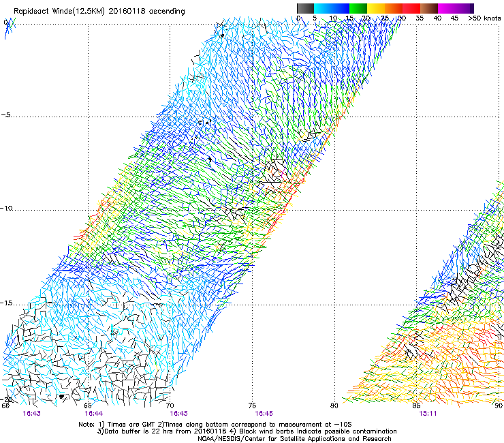Pick the yellow 20-25 knots color bar segment
504x443 pixels.
[376, 8]
